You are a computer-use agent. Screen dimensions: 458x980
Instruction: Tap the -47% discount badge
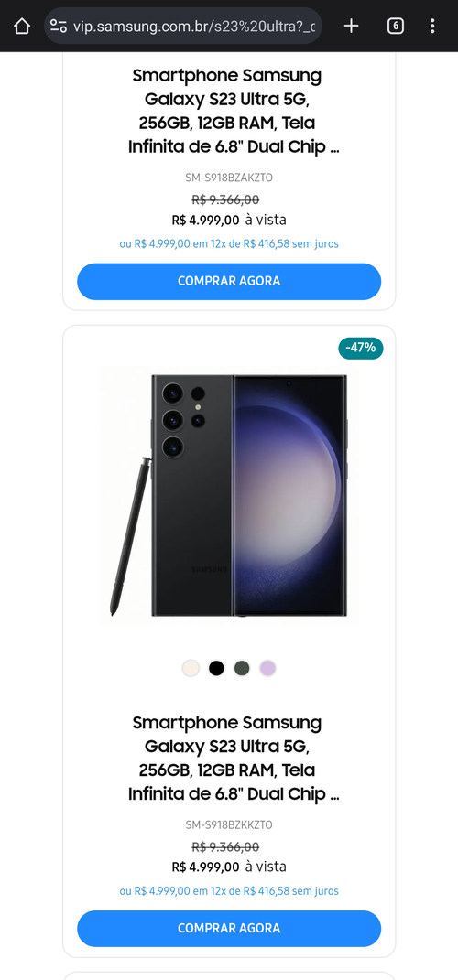pyautogui.click(x=361, y=348)
